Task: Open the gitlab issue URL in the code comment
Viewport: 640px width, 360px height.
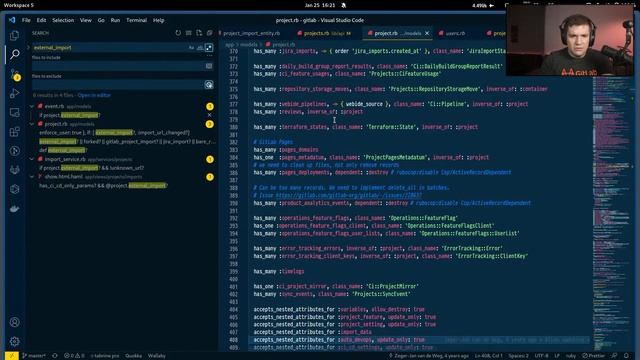Action: (x=349, y=196)
